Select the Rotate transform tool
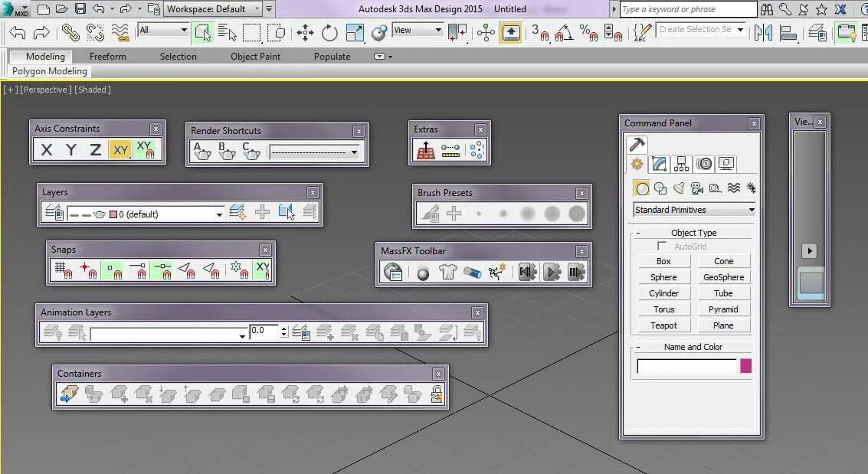Image resolution: width=868 pixels, height=474 pixels. (329, 33)
